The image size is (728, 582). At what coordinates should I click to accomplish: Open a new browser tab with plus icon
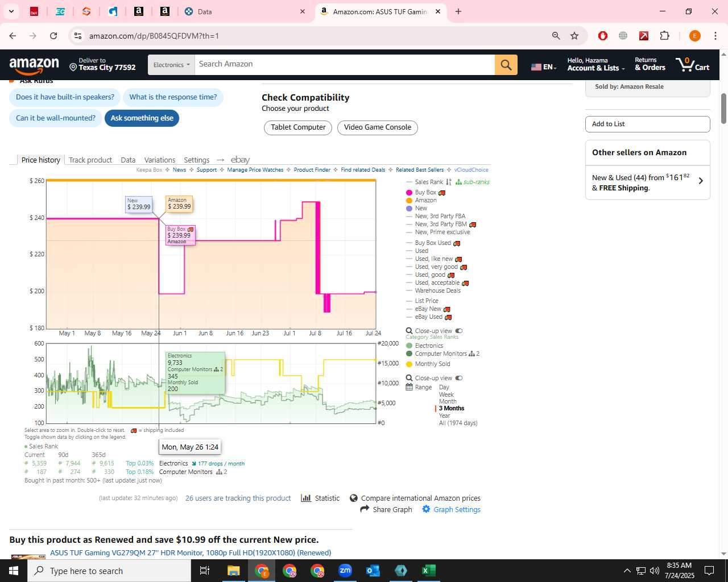point(458,11)
